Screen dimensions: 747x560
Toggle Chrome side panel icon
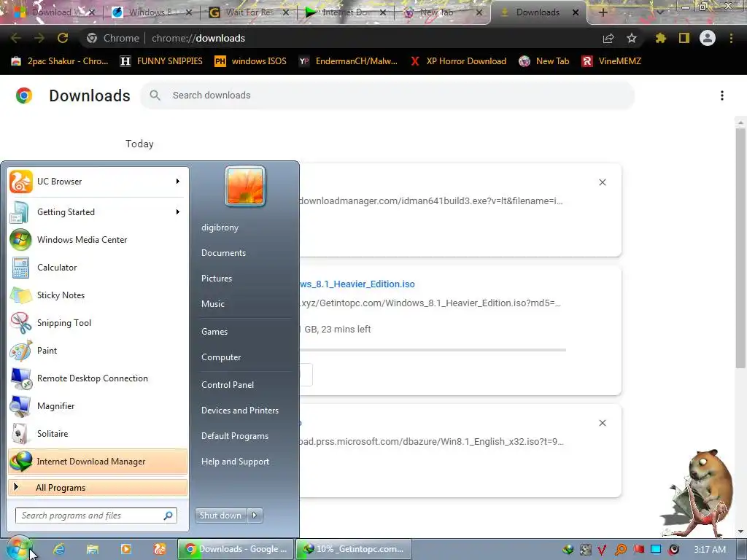(684, 38)
